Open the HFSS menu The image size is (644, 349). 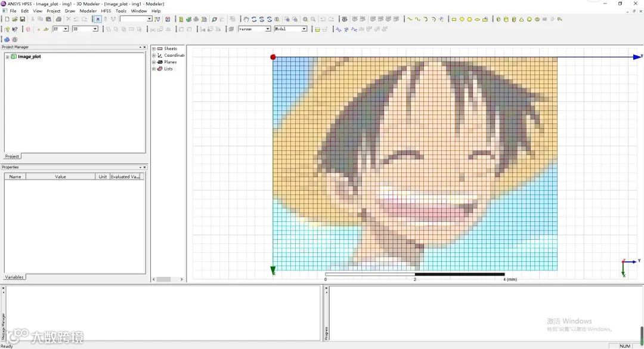(x=106, y=11)
